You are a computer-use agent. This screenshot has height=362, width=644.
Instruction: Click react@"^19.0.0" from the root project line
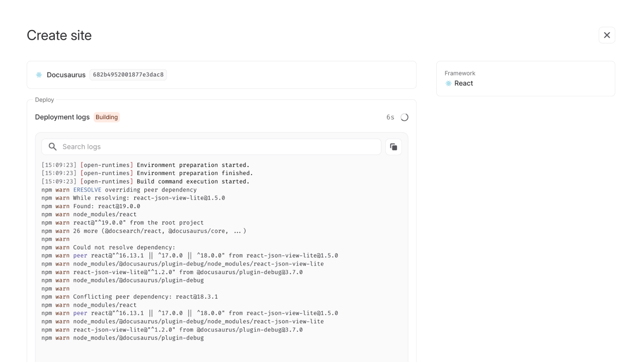coord(123,223)
